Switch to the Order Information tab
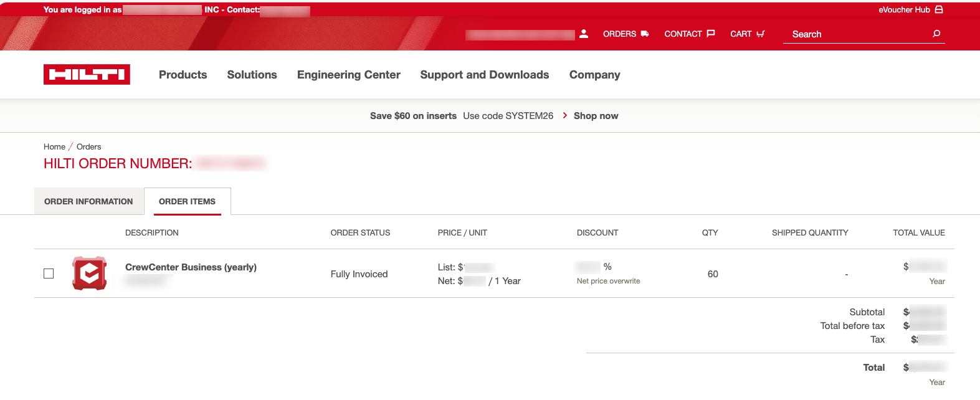Screen dimensions: 980x400 (x=88, y=201)
